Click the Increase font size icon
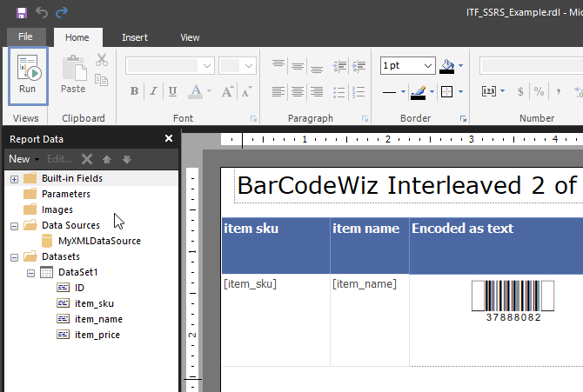The width and height of the screenshot is (583, 392). 228,91
